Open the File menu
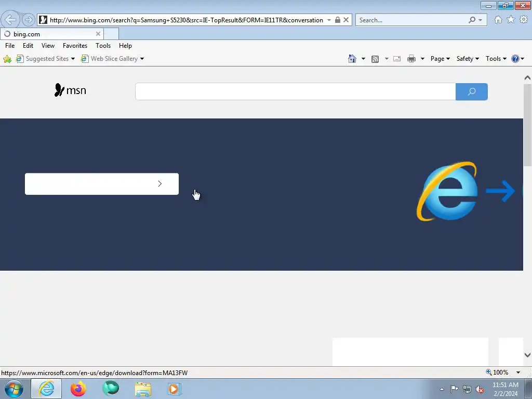 point(10,46)
